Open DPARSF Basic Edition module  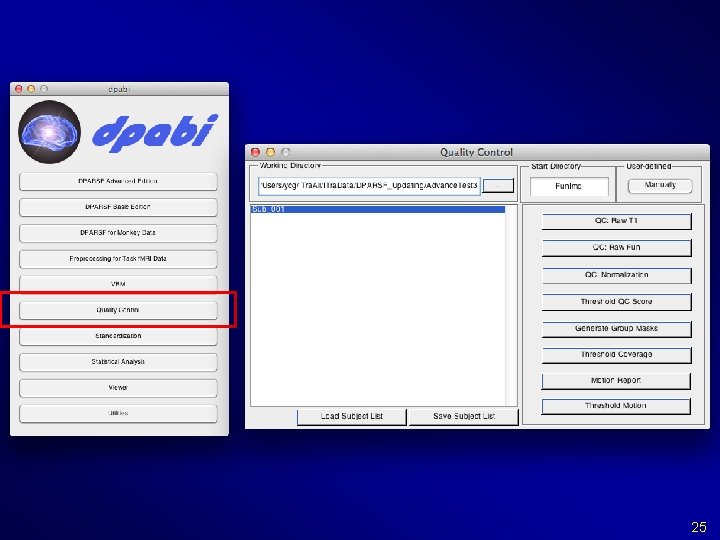(x=118, y=207)
